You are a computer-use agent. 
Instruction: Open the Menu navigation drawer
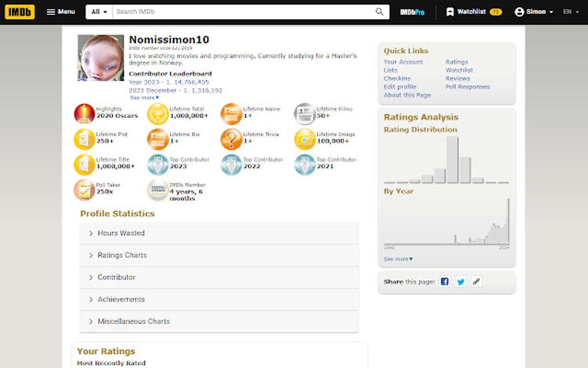point(61,12)
